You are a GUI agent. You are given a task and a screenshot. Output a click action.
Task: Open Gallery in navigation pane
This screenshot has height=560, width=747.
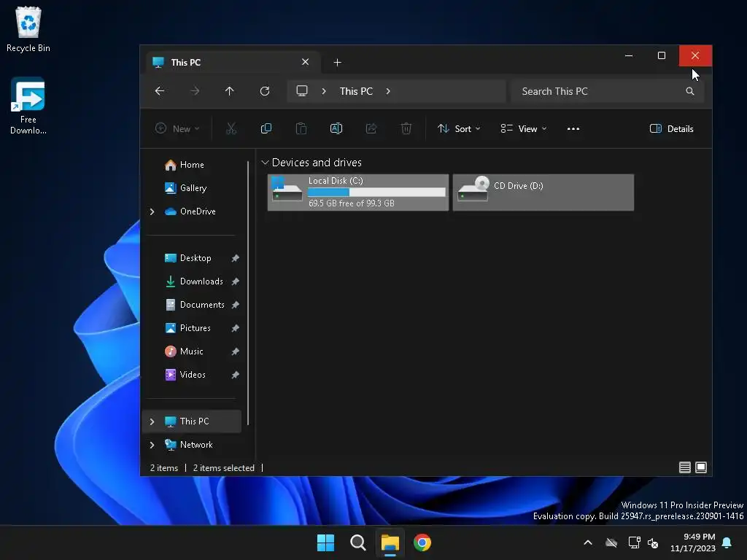point(191,188)
